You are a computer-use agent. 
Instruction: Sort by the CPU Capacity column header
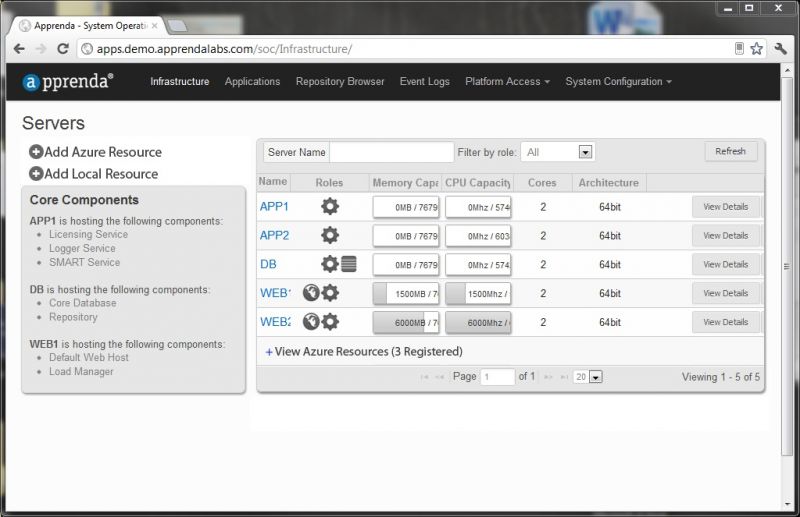coord(478,183)
